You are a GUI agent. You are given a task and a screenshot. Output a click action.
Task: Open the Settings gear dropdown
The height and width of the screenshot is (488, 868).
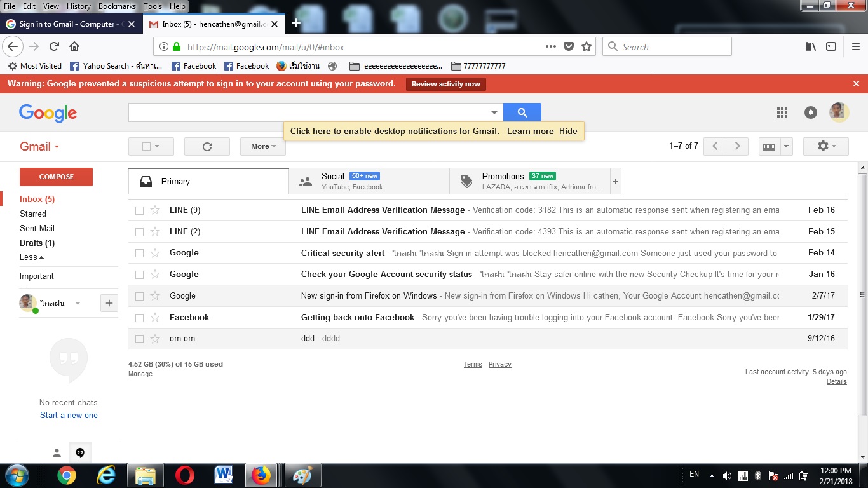826,146
